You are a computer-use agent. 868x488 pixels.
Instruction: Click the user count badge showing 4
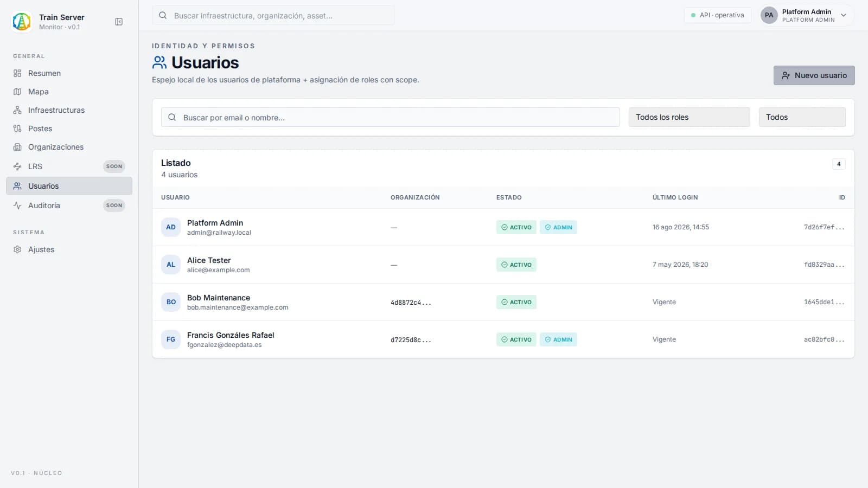tap(839, 164)
